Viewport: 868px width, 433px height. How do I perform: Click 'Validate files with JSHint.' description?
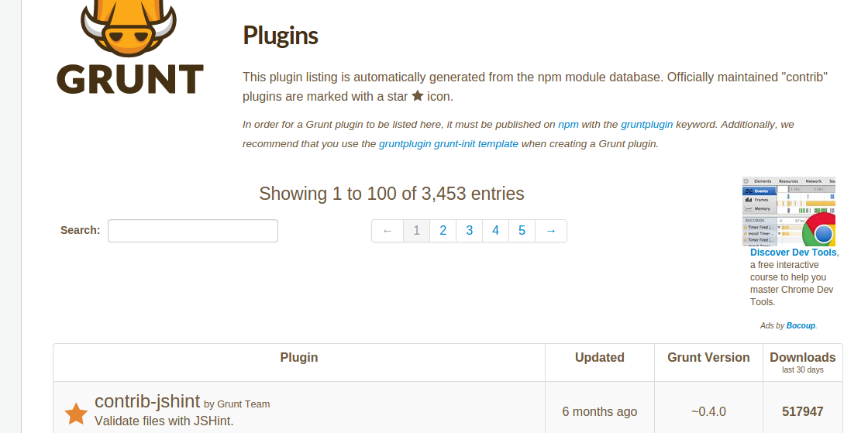[x=164, y=421]
